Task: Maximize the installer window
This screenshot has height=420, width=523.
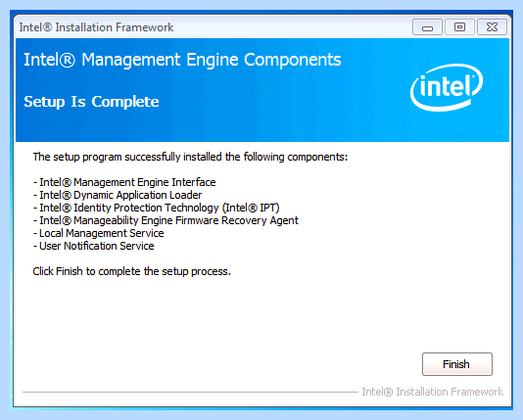Action: point(459,27)
